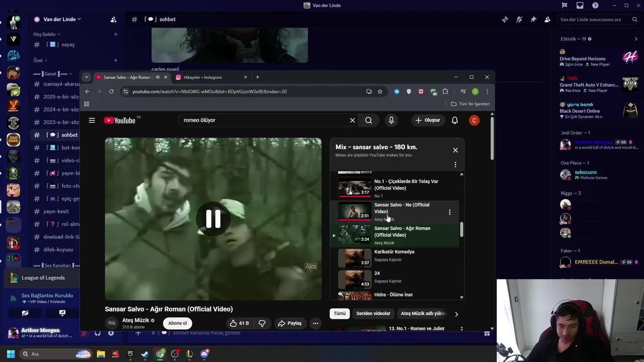This screenshot has height=362, width=644.
Task: Close the Mix playlist panel
Action: [455, 150]
